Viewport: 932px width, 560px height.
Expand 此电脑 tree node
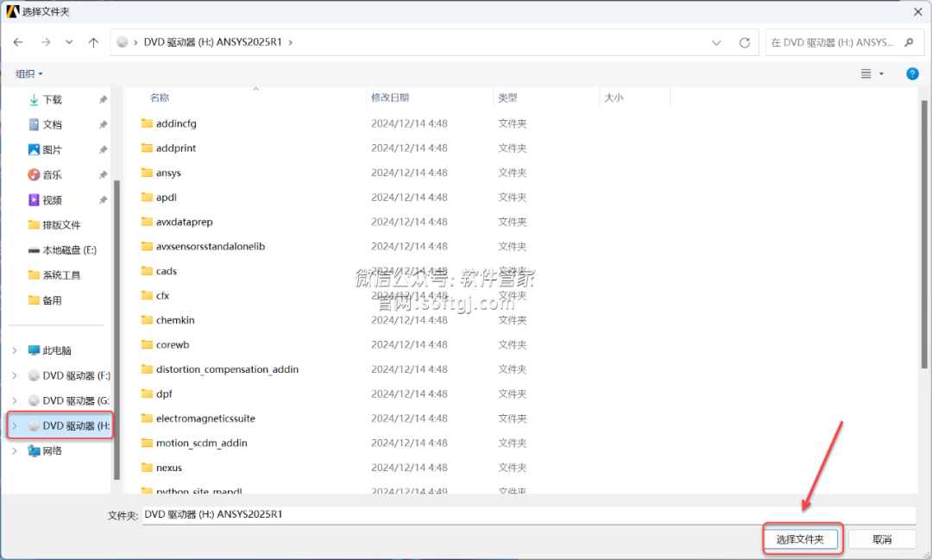click(x=15, y=350)
